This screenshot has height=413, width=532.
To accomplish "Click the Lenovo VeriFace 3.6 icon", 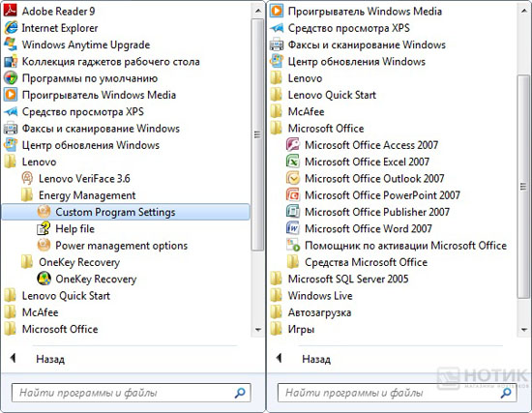I will [27, 178].
